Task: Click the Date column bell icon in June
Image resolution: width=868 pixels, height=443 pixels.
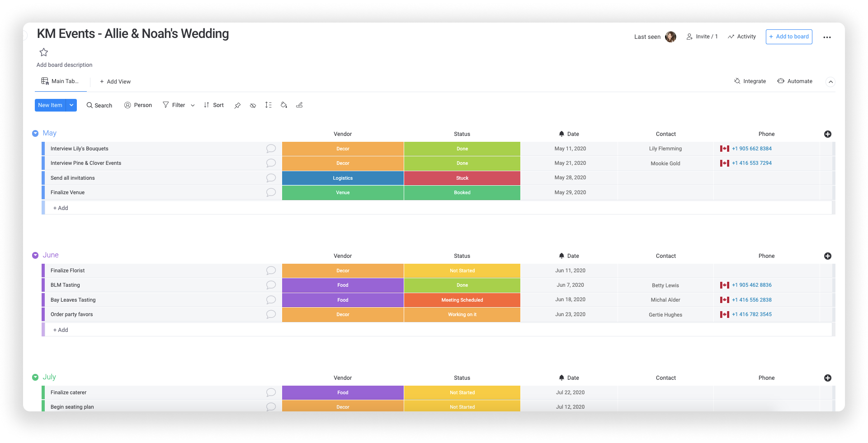Action: (561, 256)
